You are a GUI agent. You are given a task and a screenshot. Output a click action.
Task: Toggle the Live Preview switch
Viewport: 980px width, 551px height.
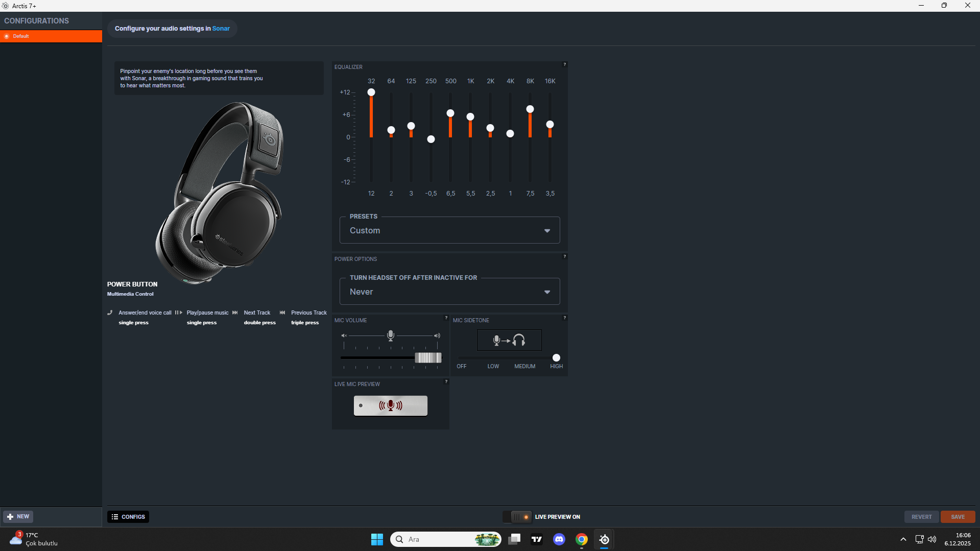(x=517, y=517)
